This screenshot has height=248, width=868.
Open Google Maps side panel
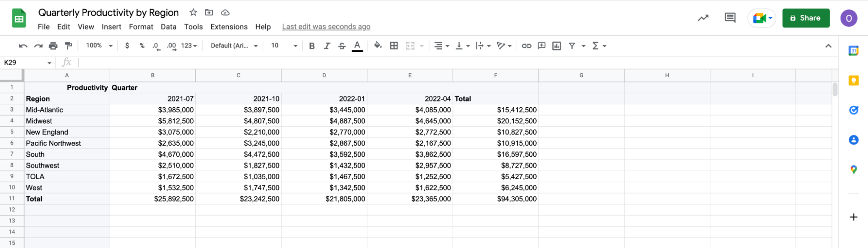pos(853,169)
